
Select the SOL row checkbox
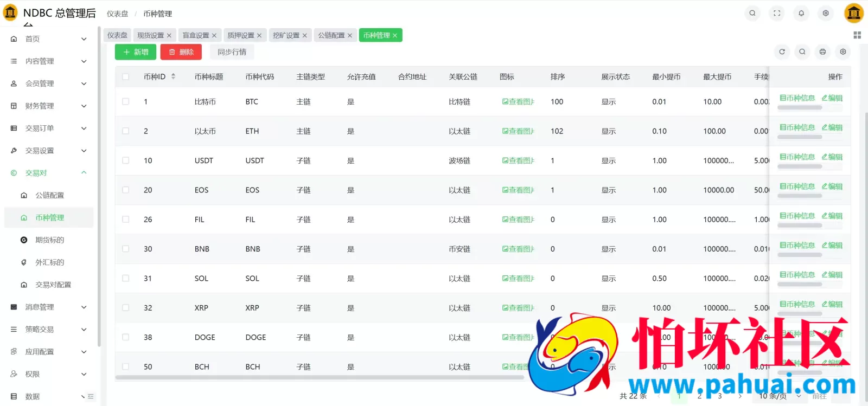point(126,278)
